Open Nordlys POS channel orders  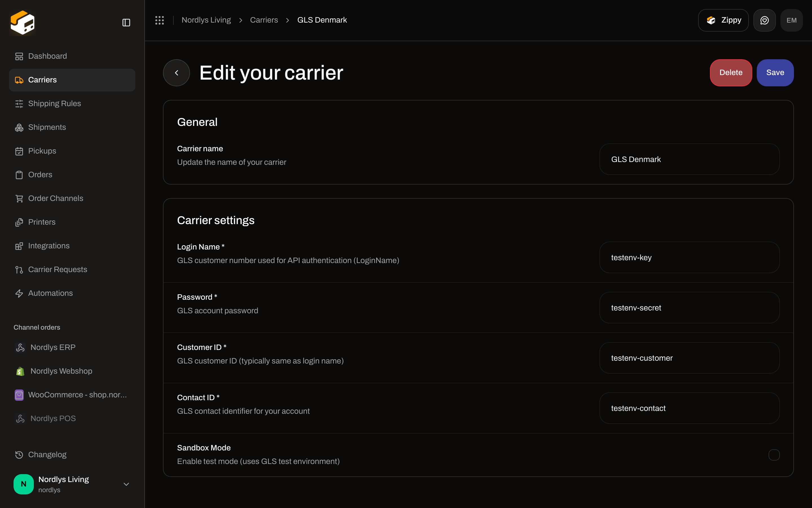tap(72, 418)
